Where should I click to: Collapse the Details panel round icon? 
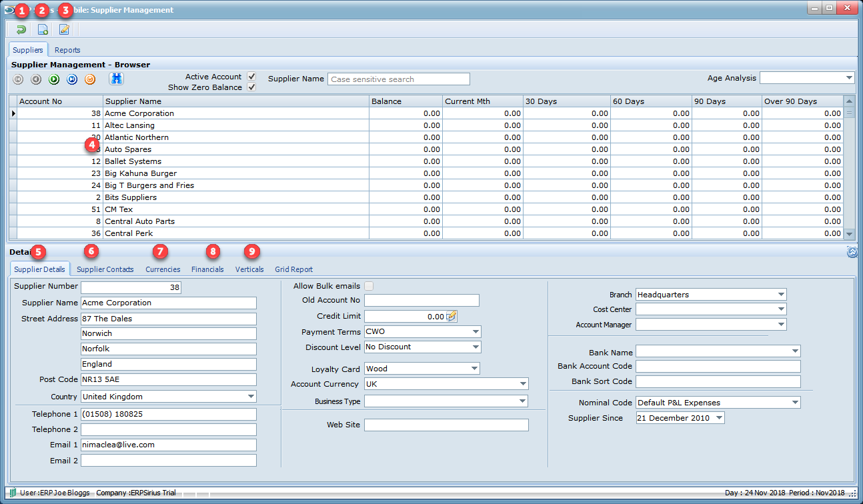point(852,252)
